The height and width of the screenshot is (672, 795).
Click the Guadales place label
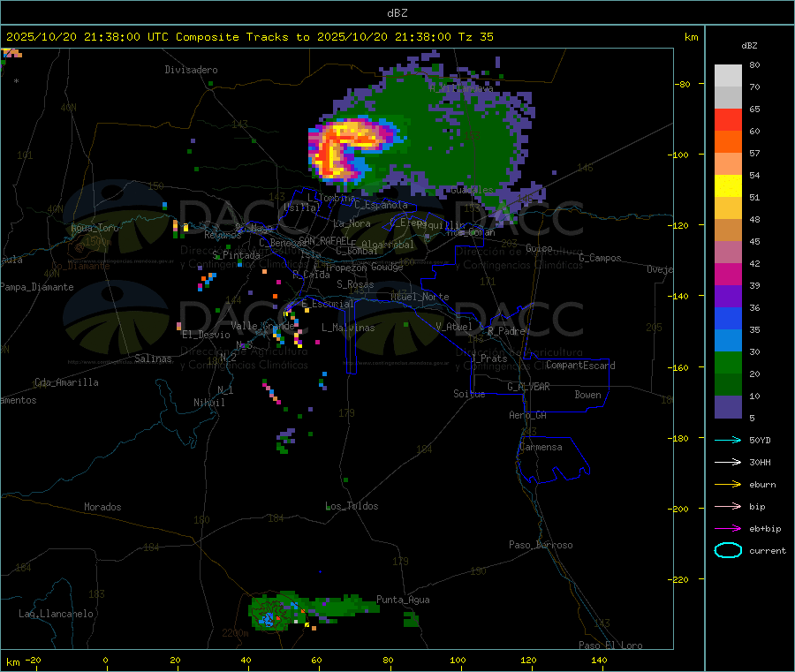(472, 190)
